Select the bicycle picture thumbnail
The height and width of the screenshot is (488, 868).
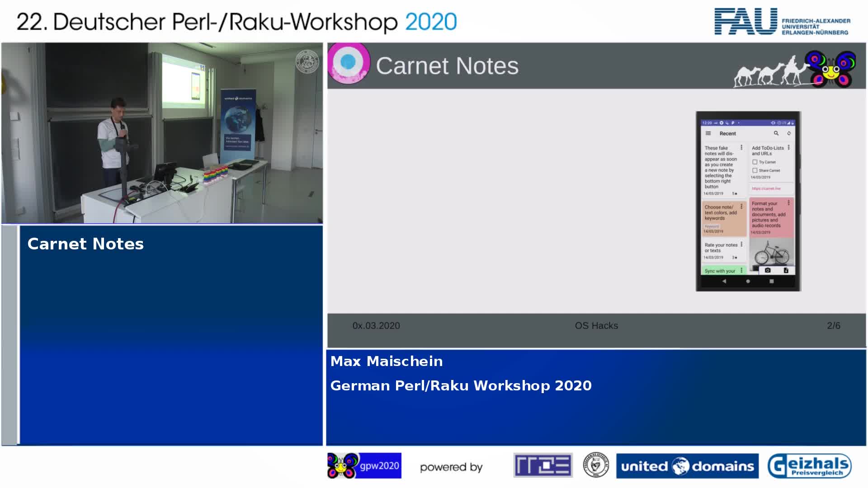(x=771, y=253)
